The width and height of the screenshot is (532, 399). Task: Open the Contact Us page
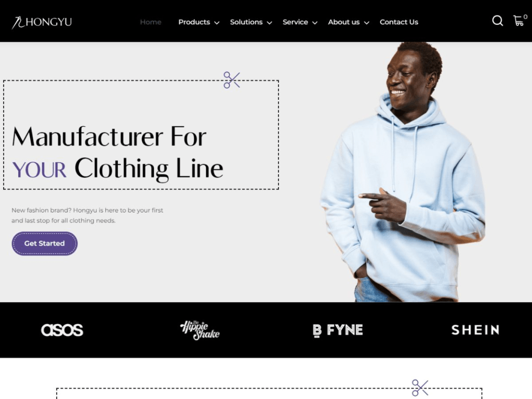399,22
